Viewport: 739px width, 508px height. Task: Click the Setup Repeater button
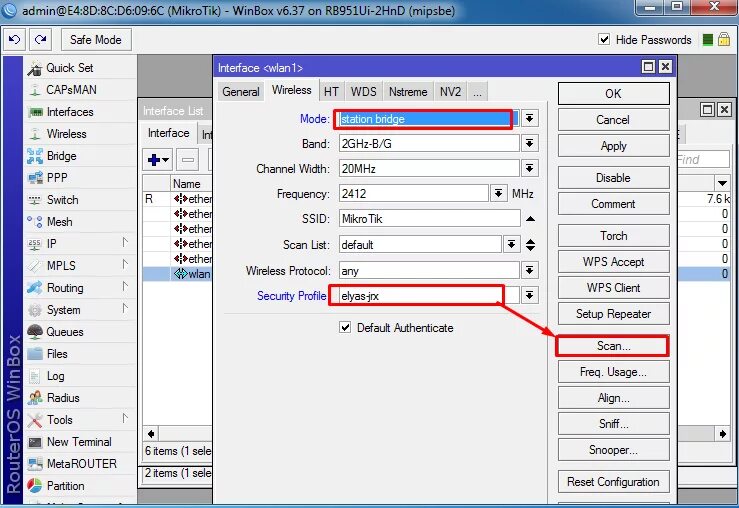[x=613, y=314]
